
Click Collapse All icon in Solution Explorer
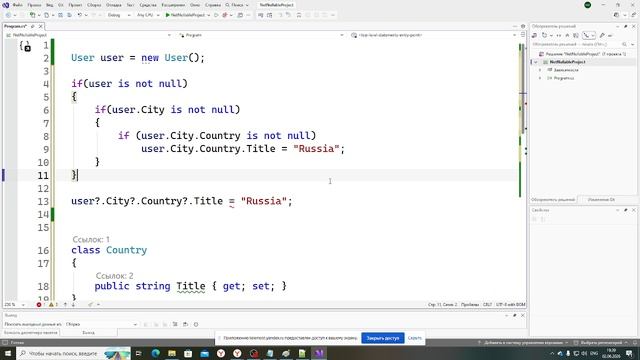click(x=567, y=36)
